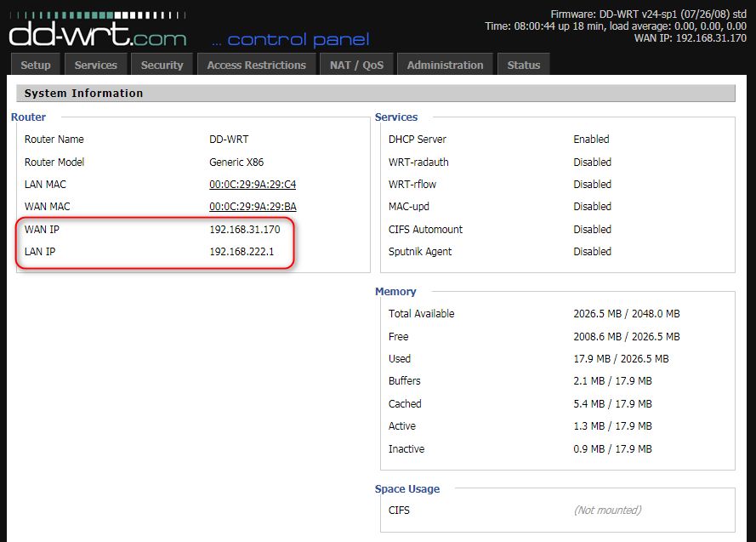The height and width of the screenshot is (542, 756).
Task: Open the Access Restrictions tab
Action: click(256, 64)
